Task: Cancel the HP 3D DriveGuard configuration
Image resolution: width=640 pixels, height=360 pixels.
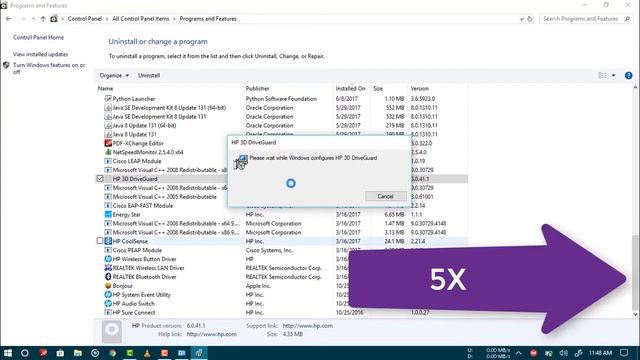Action: point(386,196)
